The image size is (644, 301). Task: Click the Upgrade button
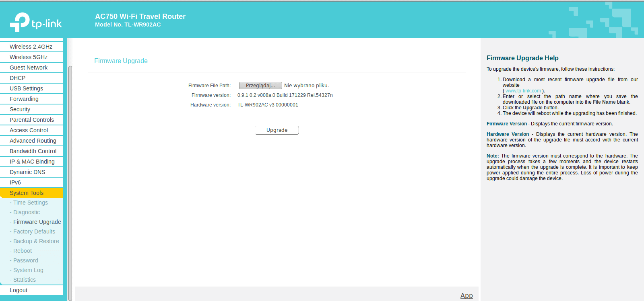click(x=277, y=130)
